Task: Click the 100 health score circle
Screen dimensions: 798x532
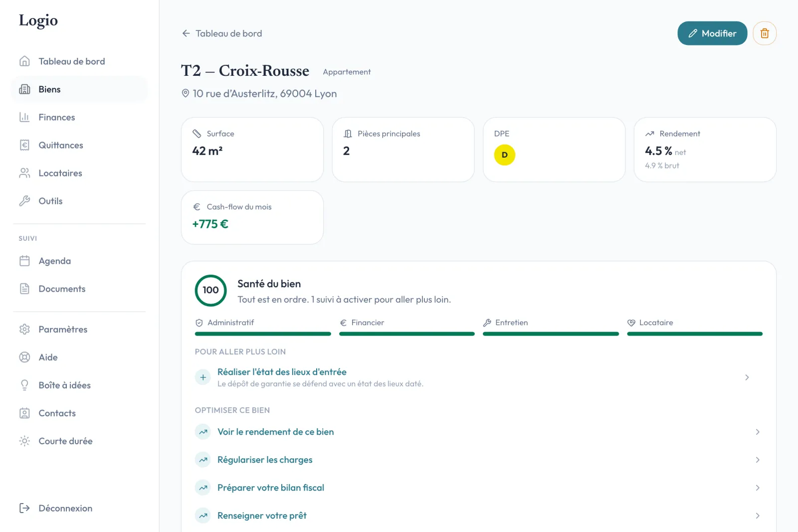Action: point(210,290)
